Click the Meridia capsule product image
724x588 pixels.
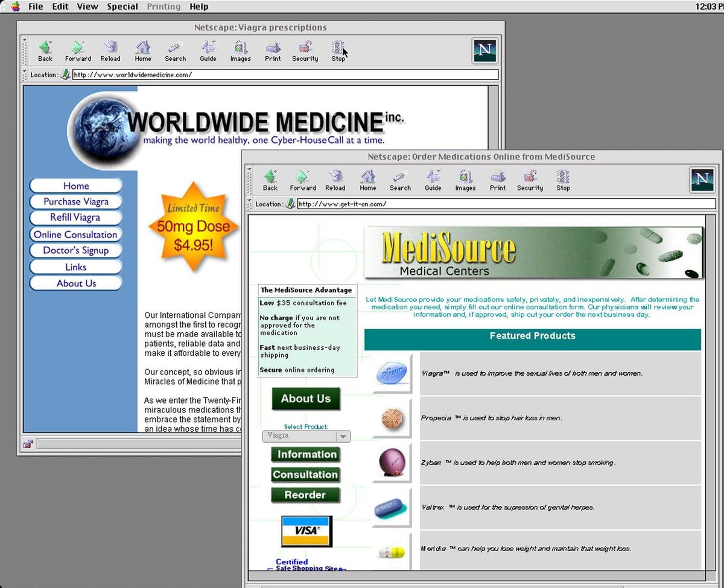pos(392,551)
